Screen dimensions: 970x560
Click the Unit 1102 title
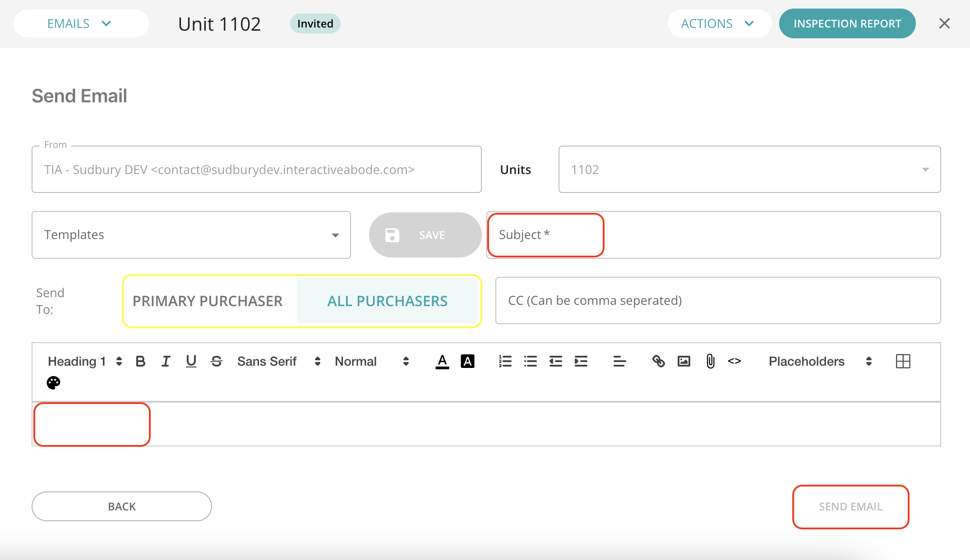click(220, 24)
